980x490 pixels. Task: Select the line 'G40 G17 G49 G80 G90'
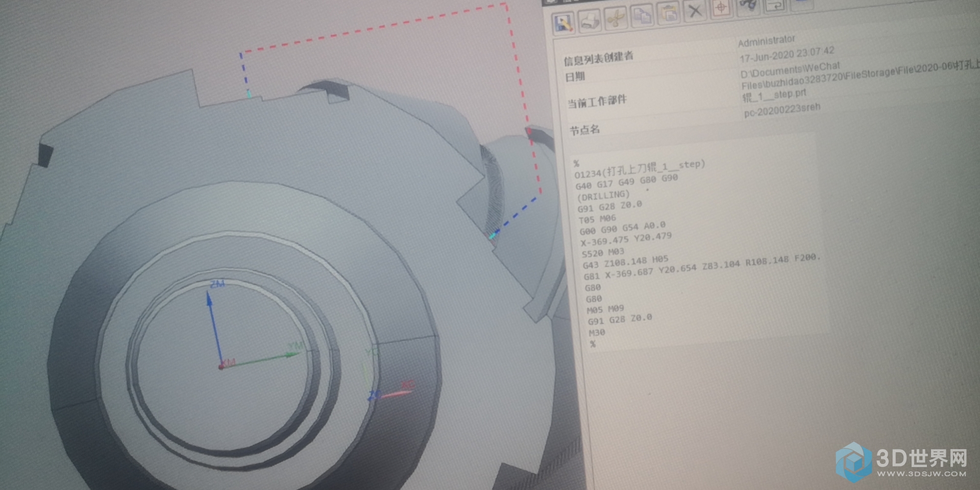(627, 182)
